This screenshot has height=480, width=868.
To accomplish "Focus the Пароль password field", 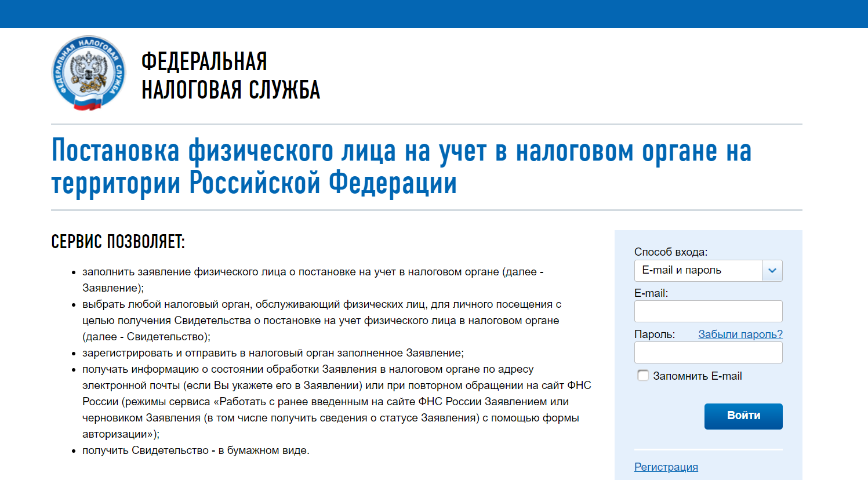I will (x=708, y=352).
